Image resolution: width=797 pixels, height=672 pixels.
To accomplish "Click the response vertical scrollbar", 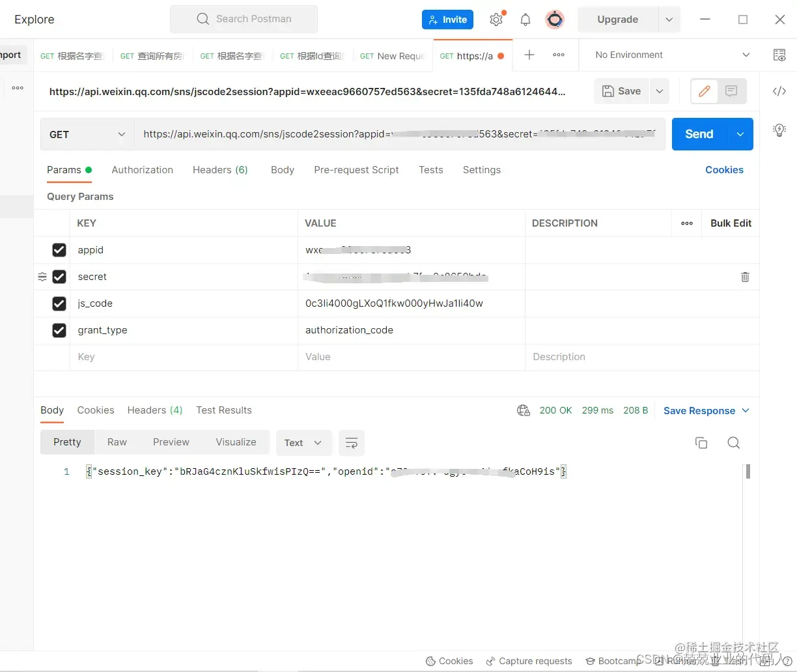I will pyautogui.click(x=748, y=471).
